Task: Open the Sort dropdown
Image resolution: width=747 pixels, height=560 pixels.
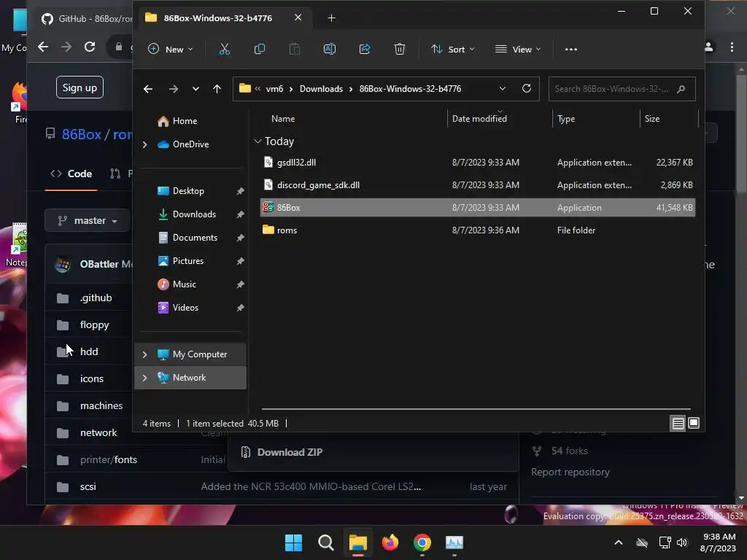Action: (x=452, y=49)
